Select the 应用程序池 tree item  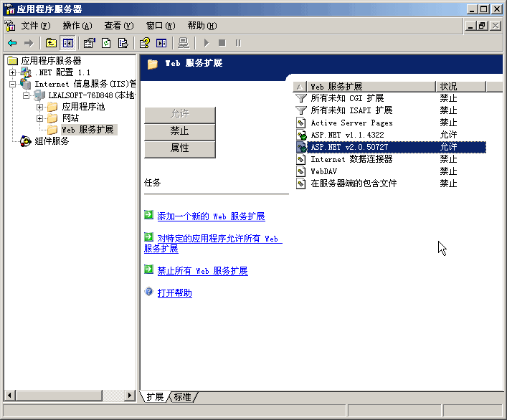(83, 107)
